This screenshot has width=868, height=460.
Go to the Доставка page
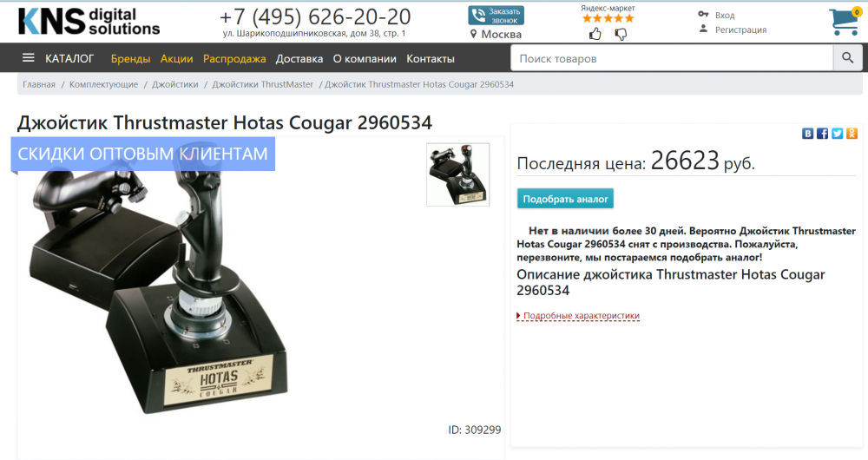(x=299, y=59)
